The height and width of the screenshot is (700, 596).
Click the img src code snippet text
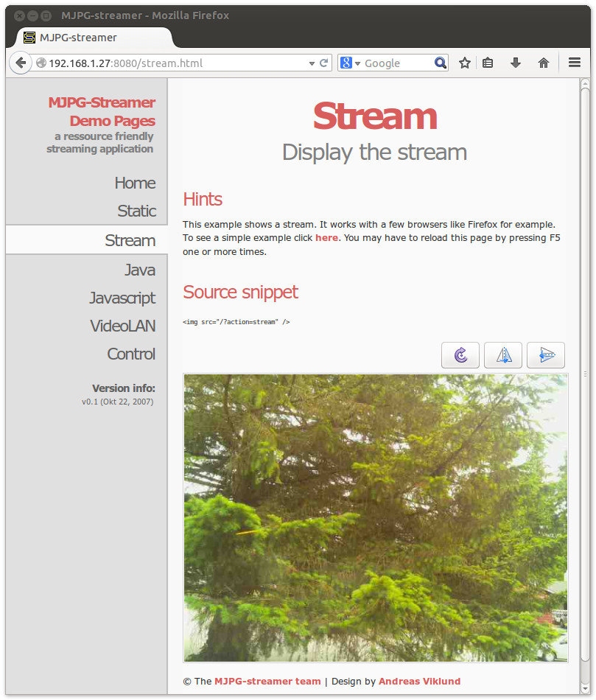point(236,322)
